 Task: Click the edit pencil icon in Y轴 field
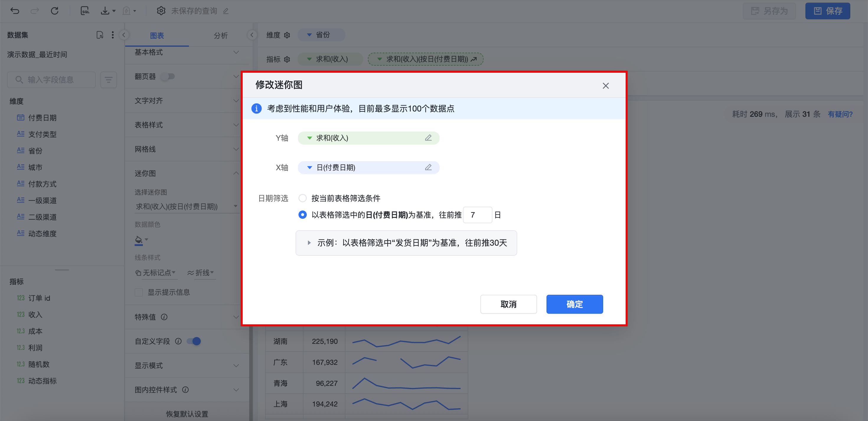coord(428,138)
